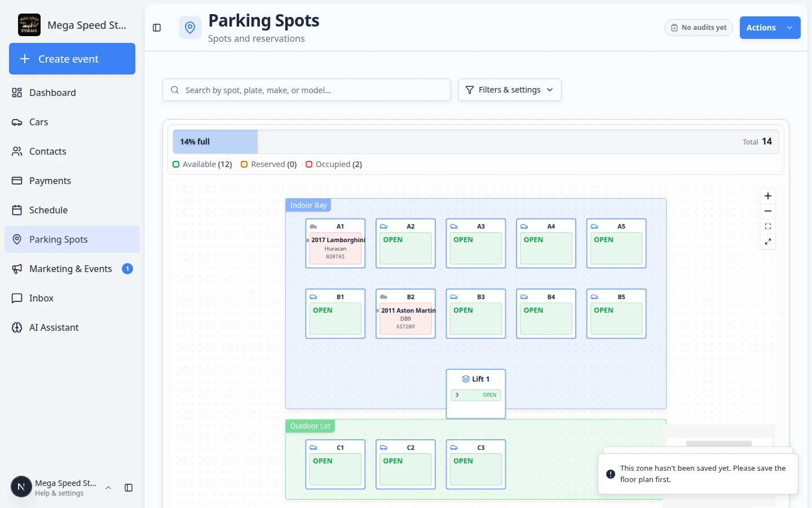The image size is (812, 508).
Task: Click the car icon in spot B2
Action: pos(383,297)
